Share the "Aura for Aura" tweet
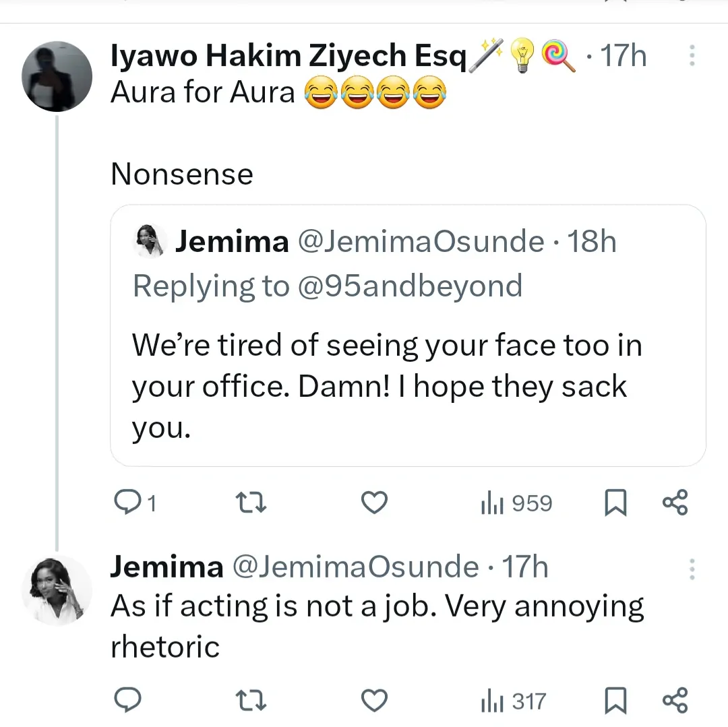This screenshot has width=728, height=727. [x=675, y=503]
